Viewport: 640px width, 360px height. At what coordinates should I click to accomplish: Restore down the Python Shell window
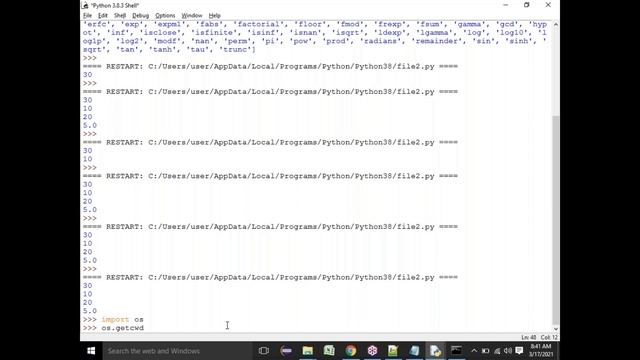tap(527, 5)
